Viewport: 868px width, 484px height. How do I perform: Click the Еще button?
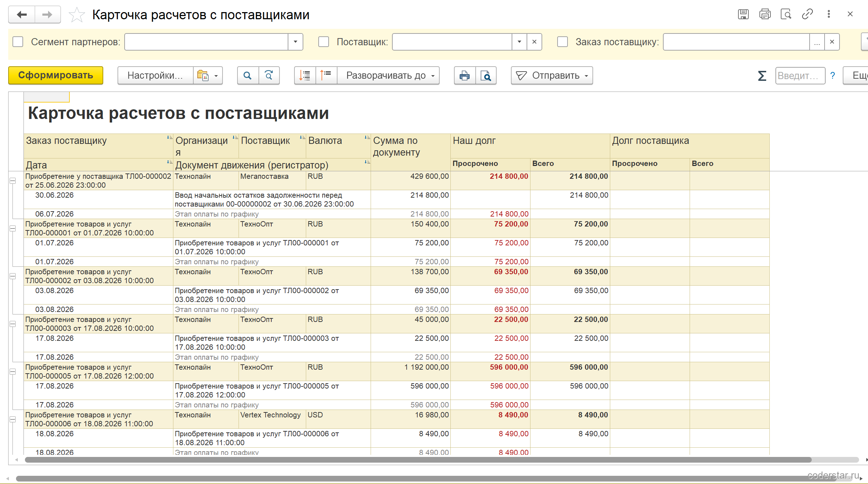coord(856,76)
